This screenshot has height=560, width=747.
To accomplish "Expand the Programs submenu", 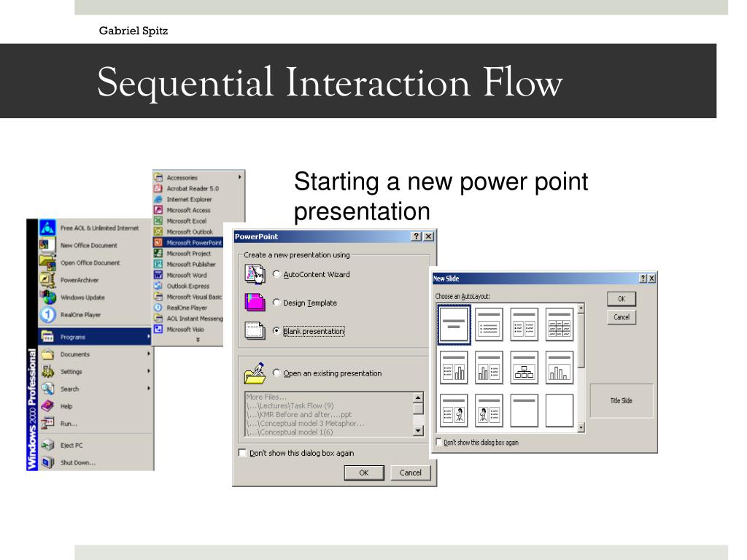I will [x=94, y=337].
